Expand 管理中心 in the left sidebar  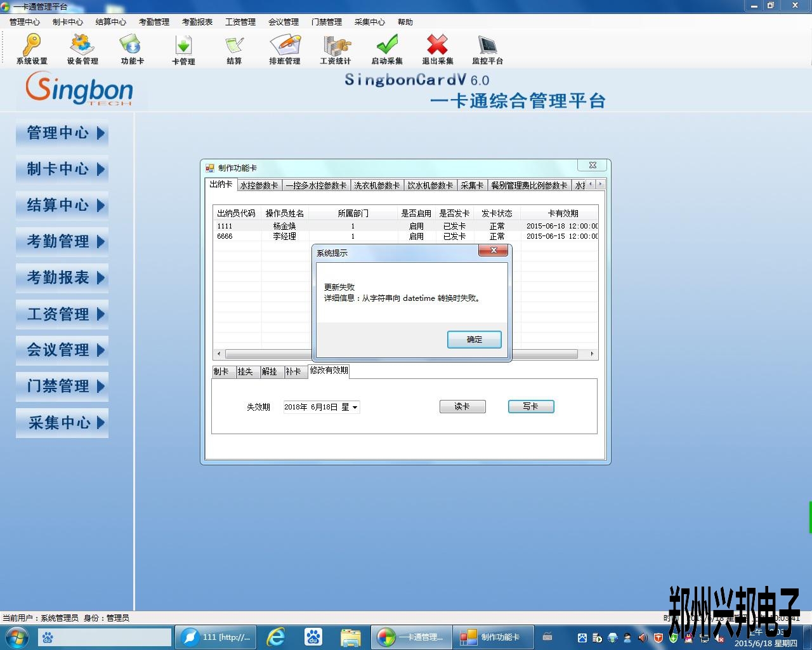point(62,133)
